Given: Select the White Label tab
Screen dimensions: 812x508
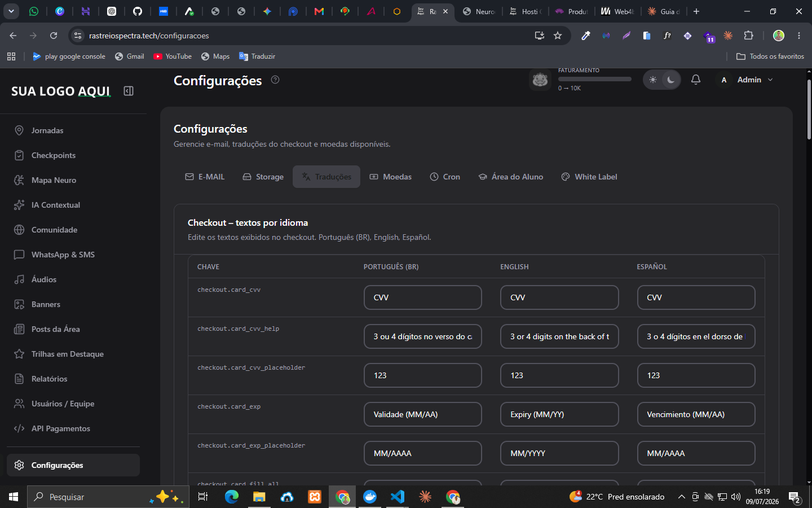Looking at the screenshot, I should (x=589, y=177).
